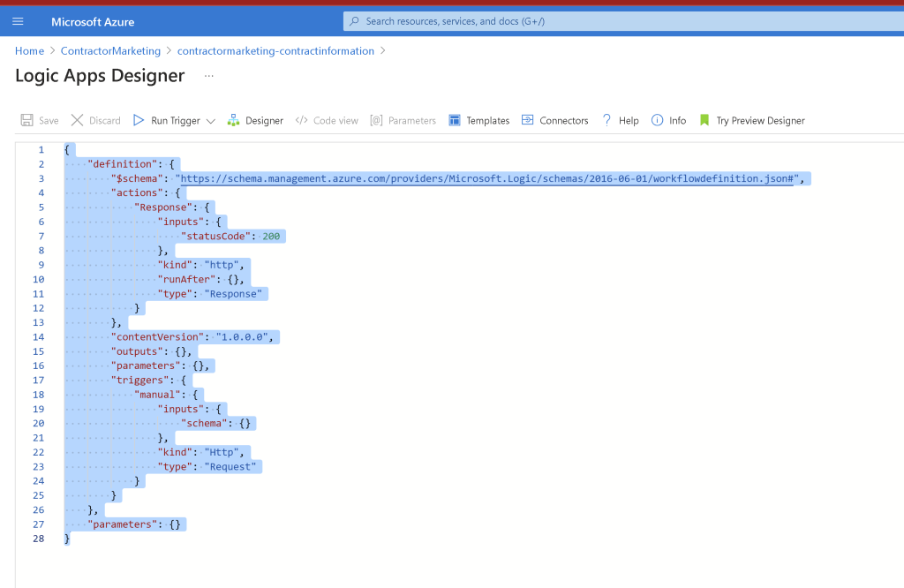
Task: Click the Help question mark icon
Action: [x=606, y=120]
